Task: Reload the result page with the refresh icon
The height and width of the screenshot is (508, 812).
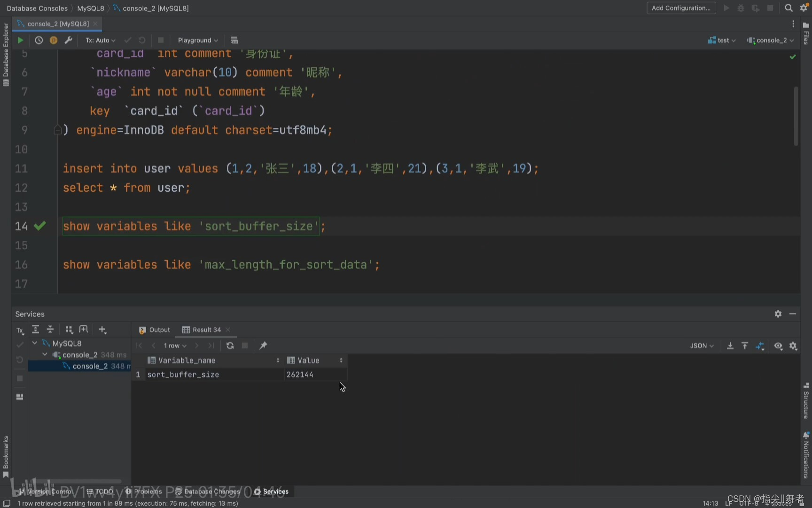Action: pos(230,346)
